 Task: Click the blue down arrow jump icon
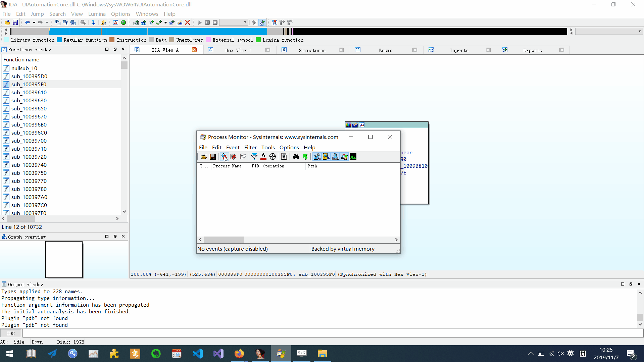pos(93,22)
